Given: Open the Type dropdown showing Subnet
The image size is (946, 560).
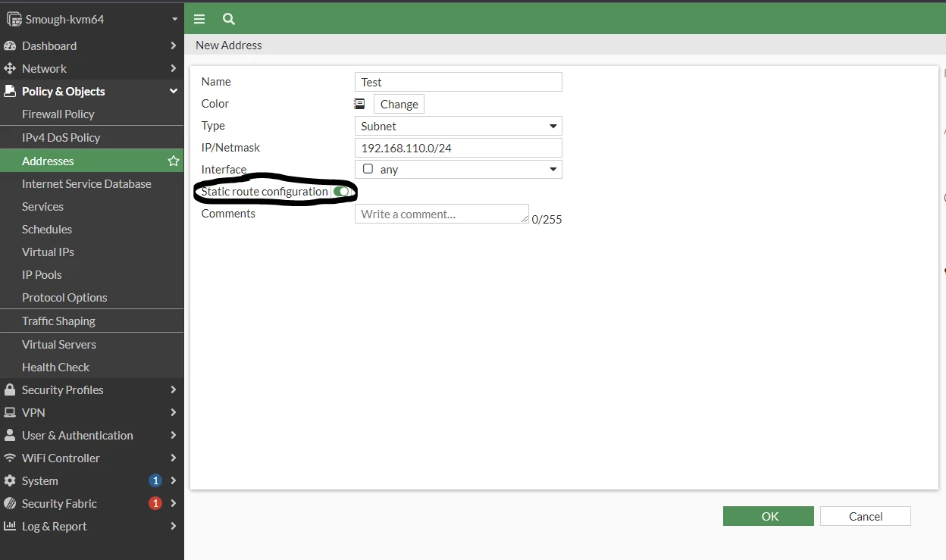Looking at the screenshot, I should pos(459,126).
